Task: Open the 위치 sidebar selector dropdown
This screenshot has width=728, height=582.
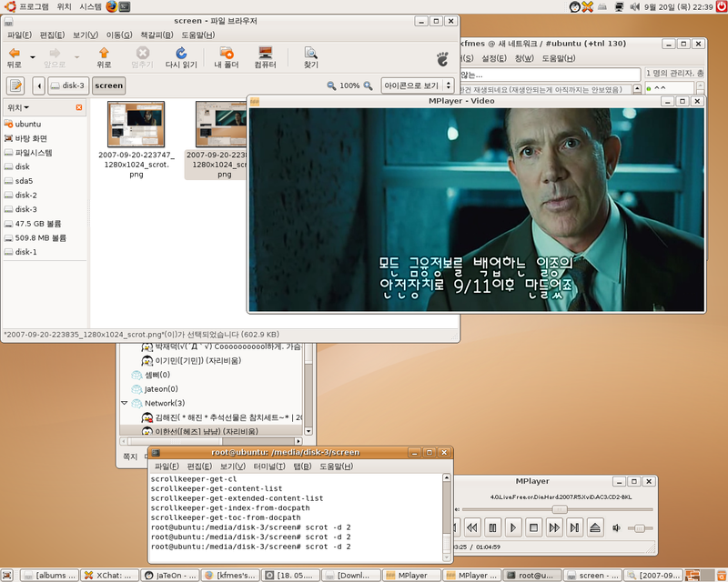Action: (18, 107)
